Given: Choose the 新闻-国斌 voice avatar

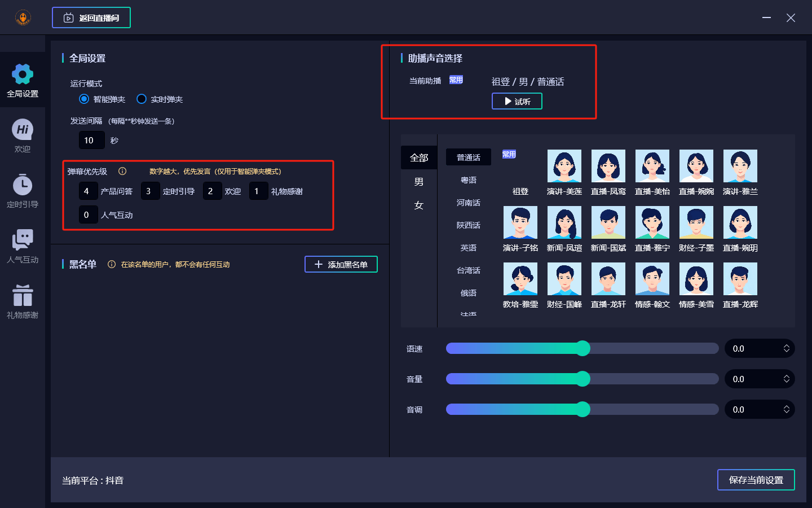Looking at the screenshot, I should click(608, 223).
